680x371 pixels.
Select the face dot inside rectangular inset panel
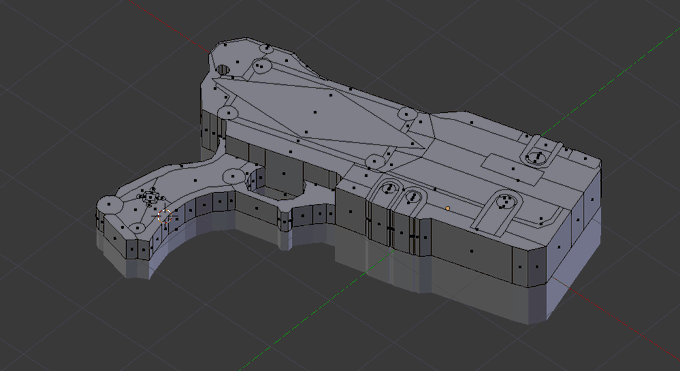point(513,169)
